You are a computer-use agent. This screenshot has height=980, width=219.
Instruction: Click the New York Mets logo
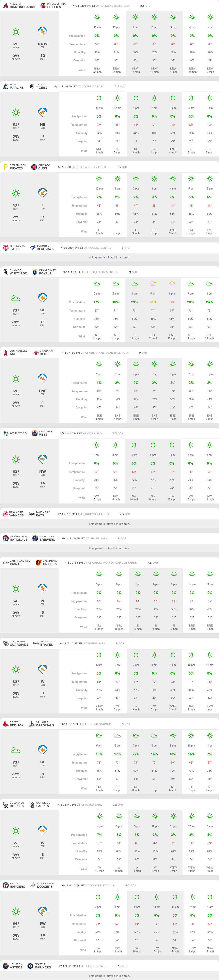34,433
